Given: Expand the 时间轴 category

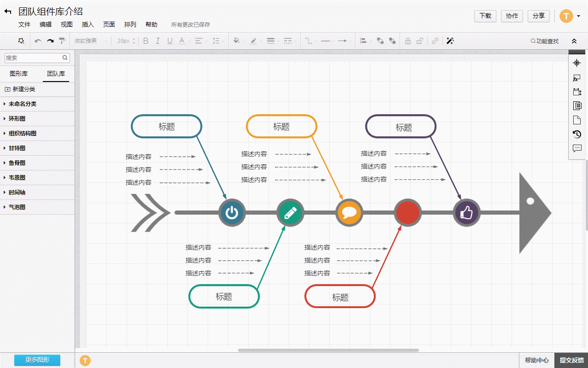Looking at the screenshot, I should 37,193.
